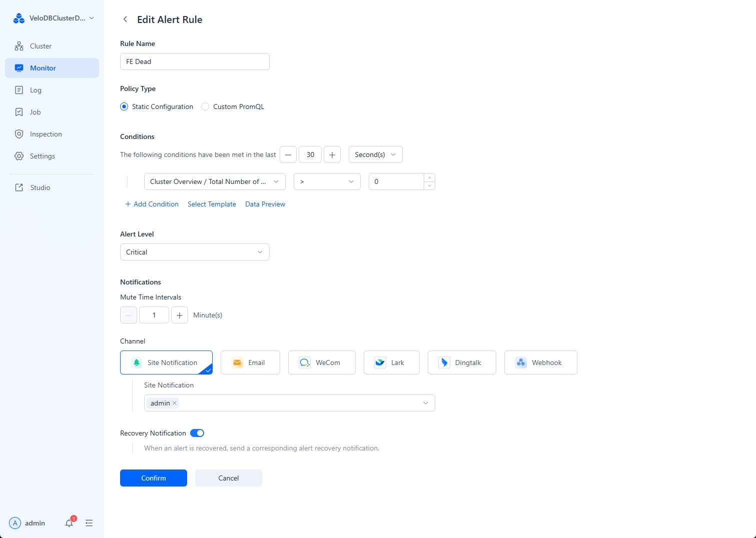
Task: Go to Inspection in the sidebar
Action: [x=46, y=134]
